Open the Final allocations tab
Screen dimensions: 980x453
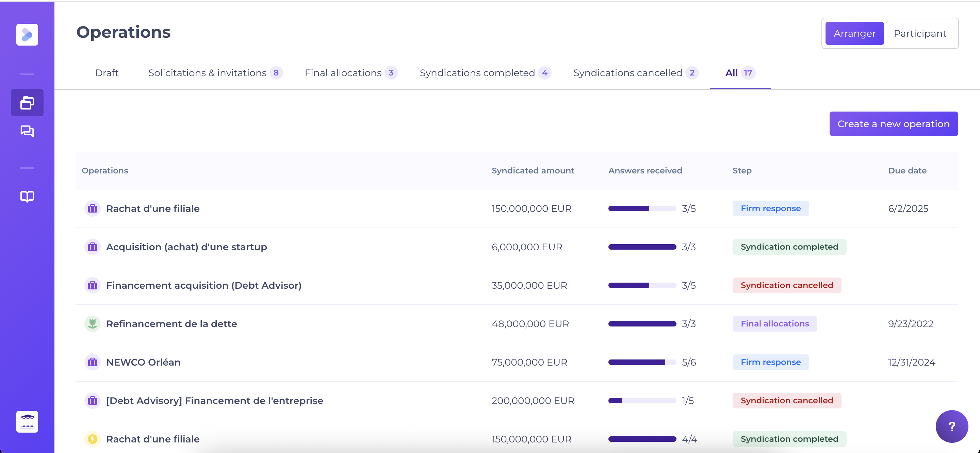[351, 73]
